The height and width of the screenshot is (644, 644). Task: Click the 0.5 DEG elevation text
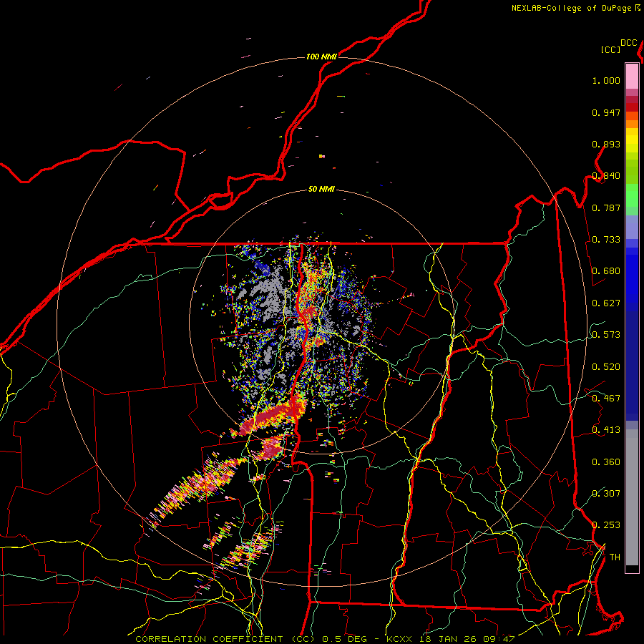(x=344, y=639)
